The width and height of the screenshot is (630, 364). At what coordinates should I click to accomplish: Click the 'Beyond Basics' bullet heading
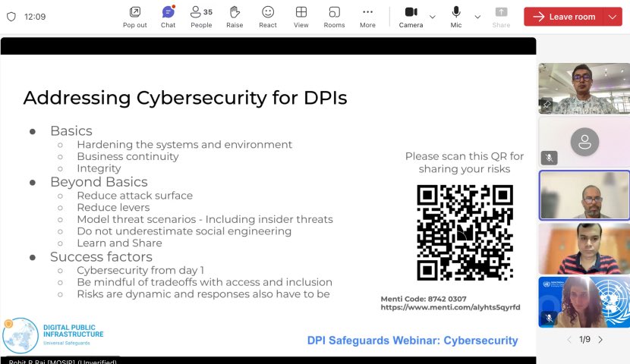coord(99,182)
